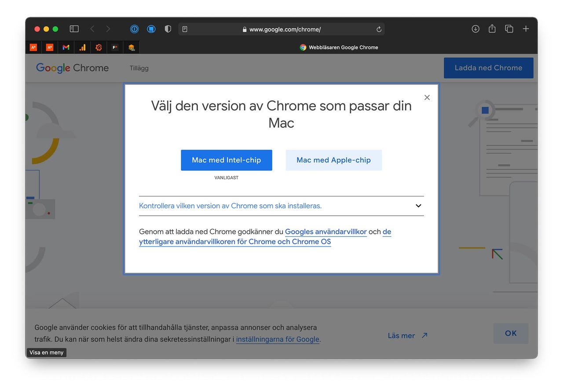
Task: Switch to the pinned Gmail tab
Action: coord(66,47)
